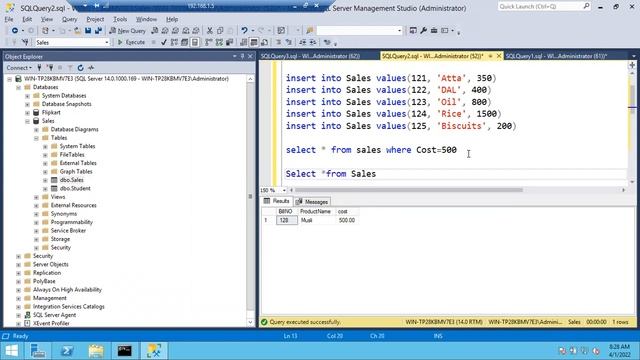Open File Explorer from the taskbar
Screen dimensions: 640x360
click(96, 351)
